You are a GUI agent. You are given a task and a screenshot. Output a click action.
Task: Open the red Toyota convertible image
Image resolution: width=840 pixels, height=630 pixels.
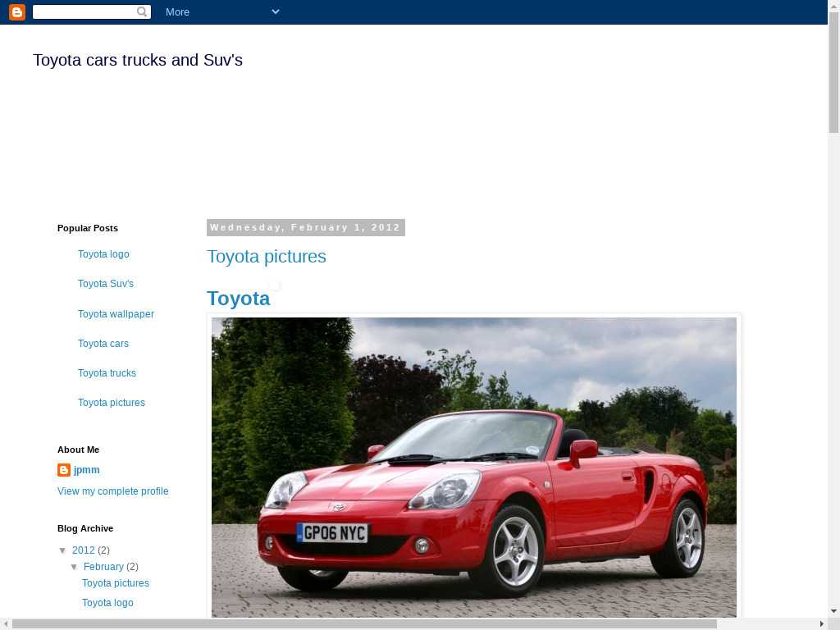click(473, 467)
